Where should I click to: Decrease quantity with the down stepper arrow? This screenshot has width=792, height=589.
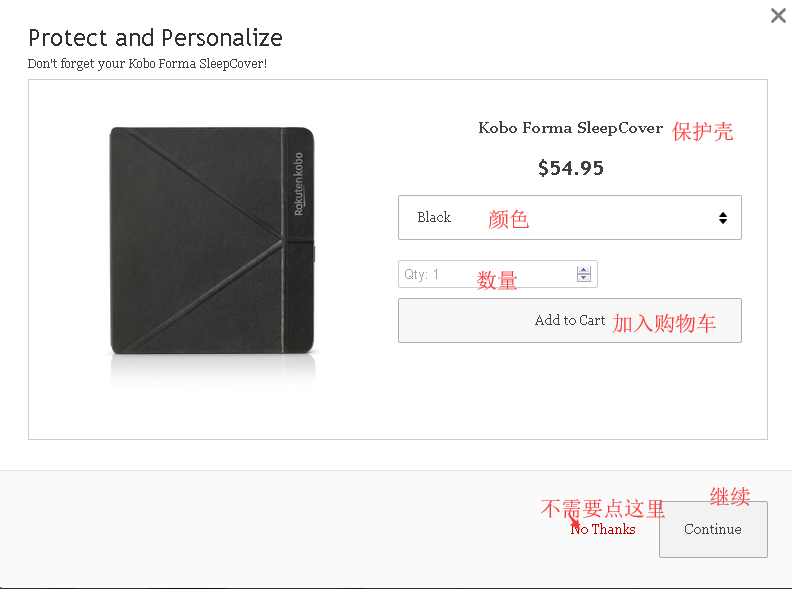coord(584,279)
